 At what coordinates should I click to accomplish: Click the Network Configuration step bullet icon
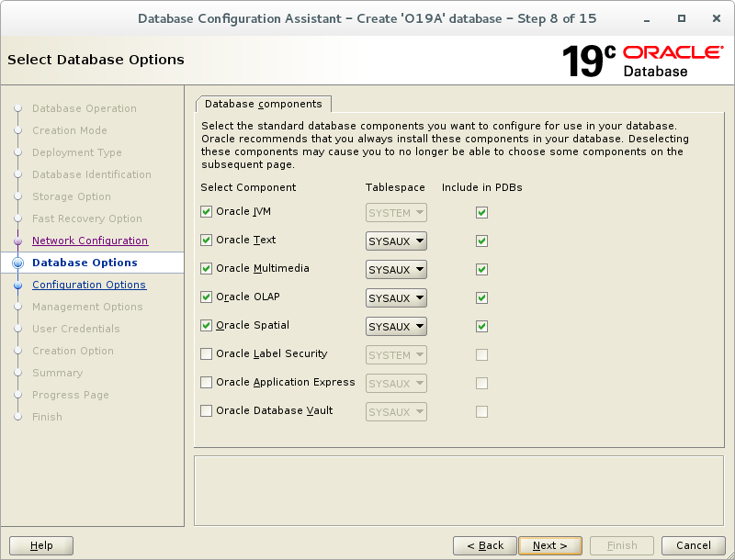[17, 241]
